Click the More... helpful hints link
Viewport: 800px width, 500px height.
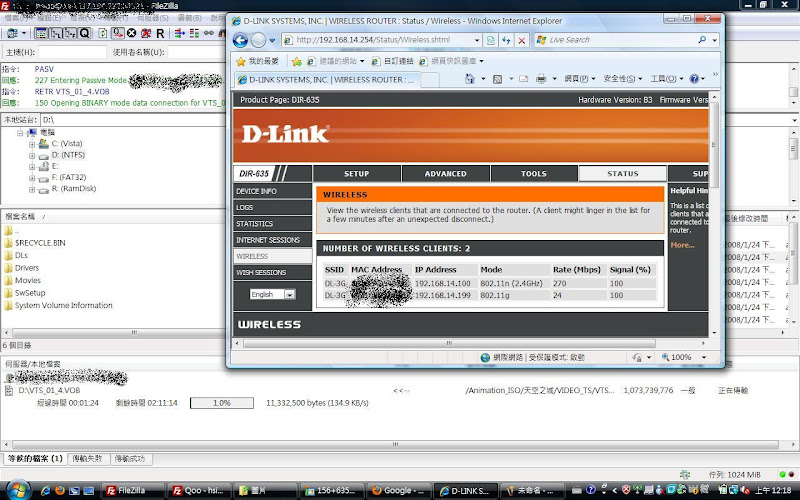(682, 245)
